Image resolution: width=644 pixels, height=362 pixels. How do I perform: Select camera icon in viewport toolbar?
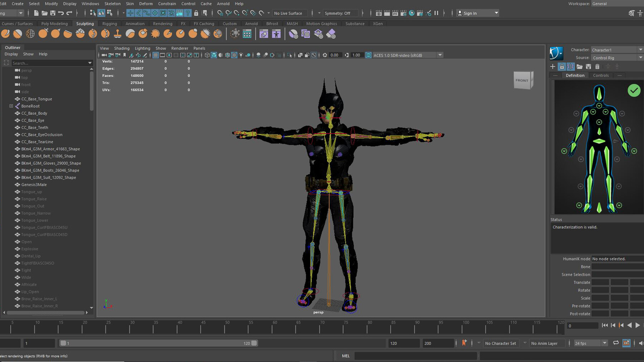tap(104, 55)
